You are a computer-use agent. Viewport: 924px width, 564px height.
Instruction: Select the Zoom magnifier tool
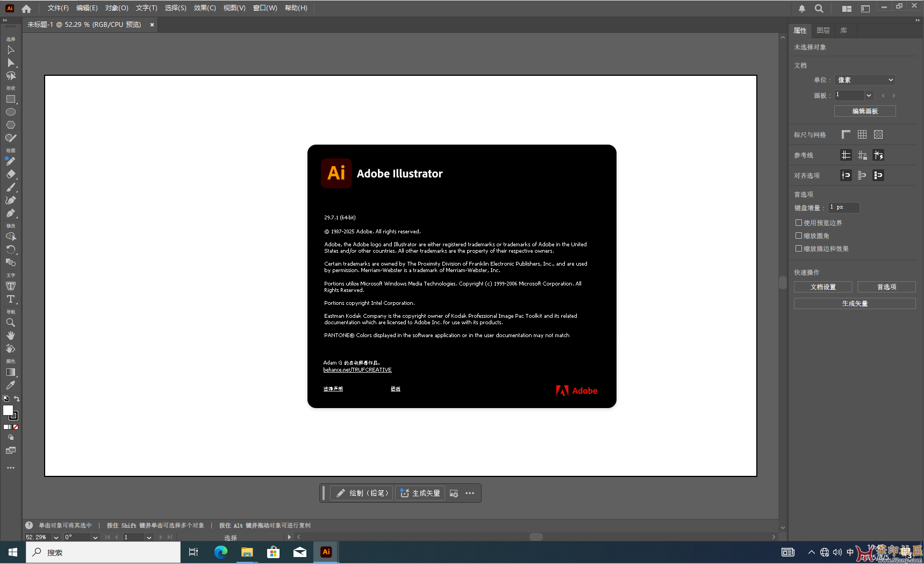tap(11, 323)
